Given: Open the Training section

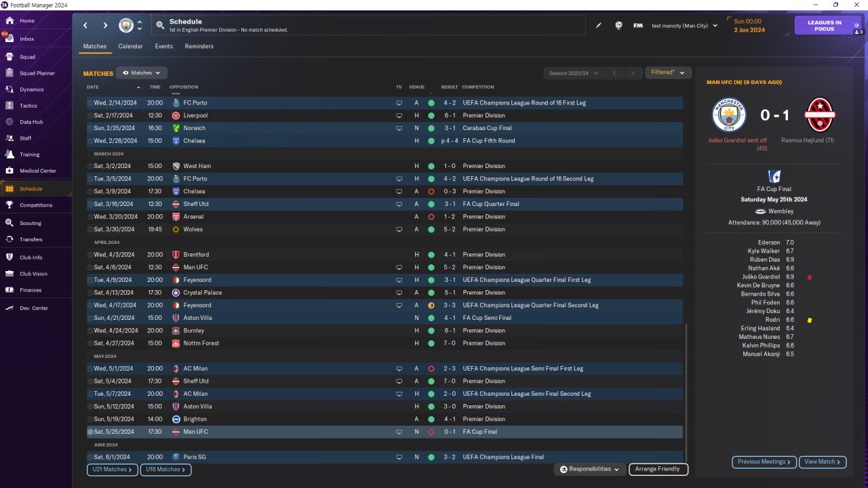Looking at the screenshot, I should pos(29,155).
